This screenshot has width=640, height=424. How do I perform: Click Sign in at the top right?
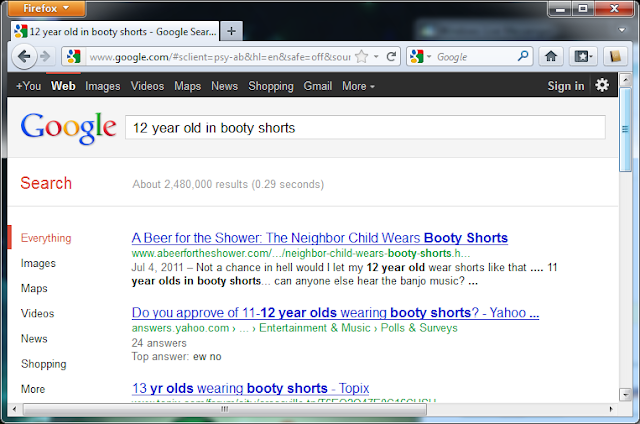[x=565, y=86]
